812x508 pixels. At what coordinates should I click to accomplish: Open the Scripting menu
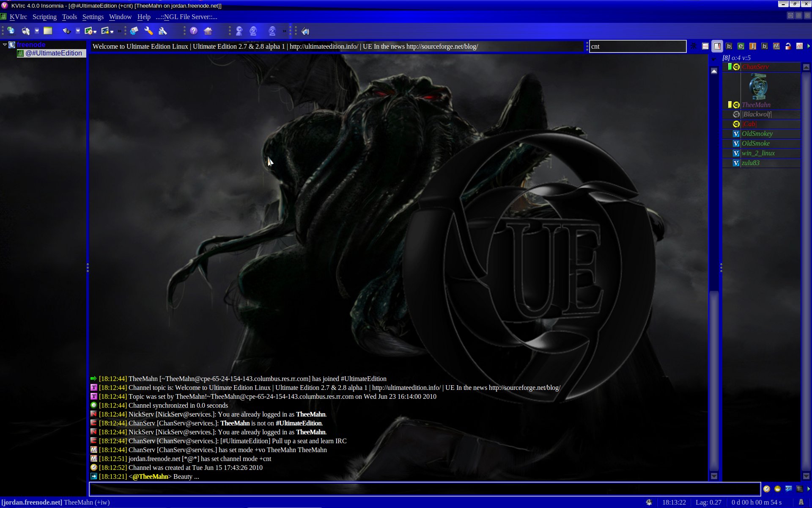[x=44, y=17]
